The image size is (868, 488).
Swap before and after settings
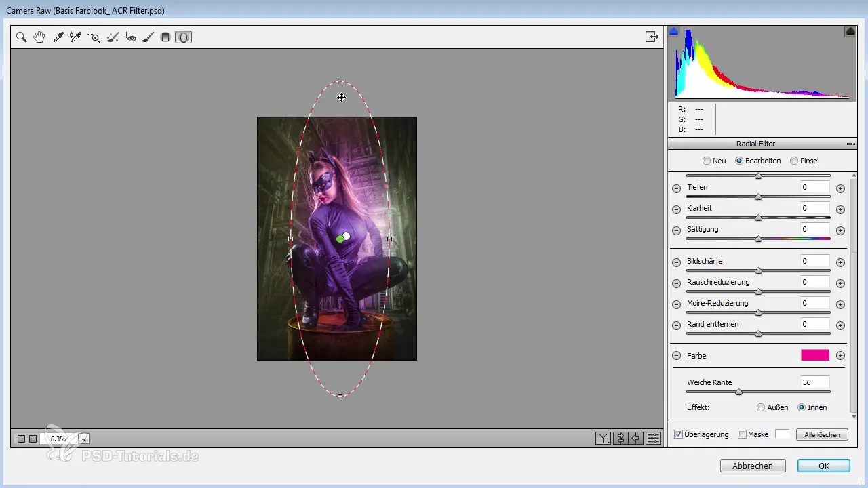(620, 439)
